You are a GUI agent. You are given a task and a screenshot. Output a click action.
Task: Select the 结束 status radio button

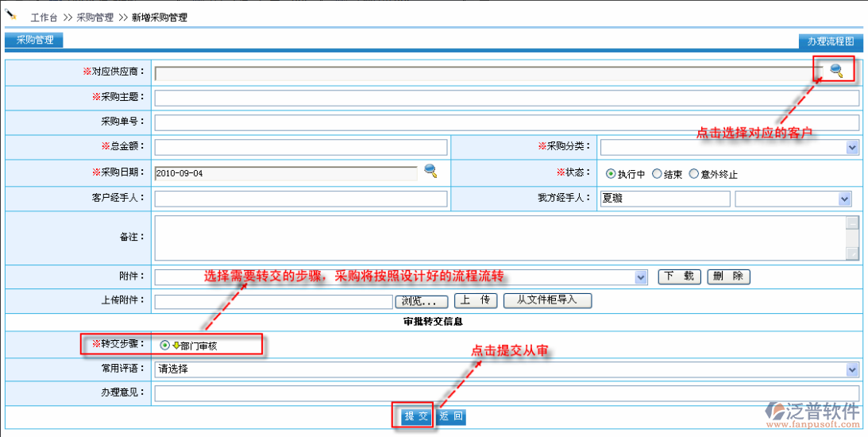[x=657, y=174]
